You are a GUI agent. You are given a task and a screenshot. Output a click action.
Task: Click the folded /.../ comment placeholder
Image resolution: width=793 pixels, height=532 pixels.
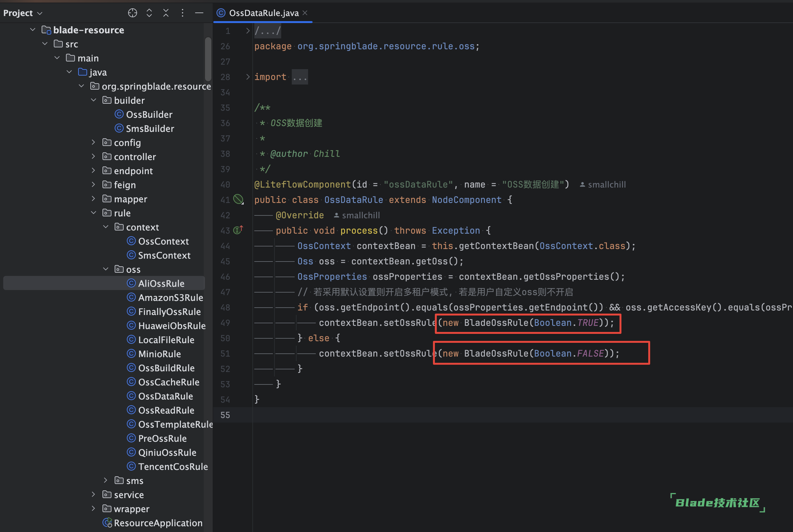(267, 31)
